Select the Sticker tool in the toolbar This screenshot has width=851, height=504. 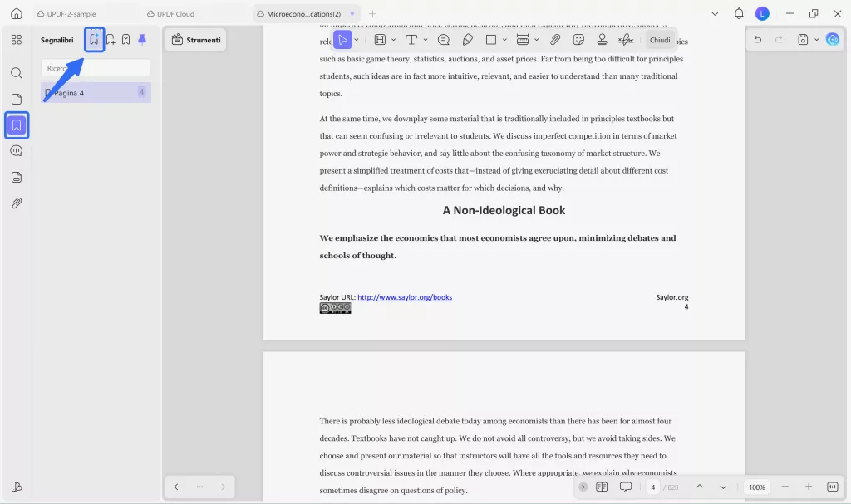(578, 39)
